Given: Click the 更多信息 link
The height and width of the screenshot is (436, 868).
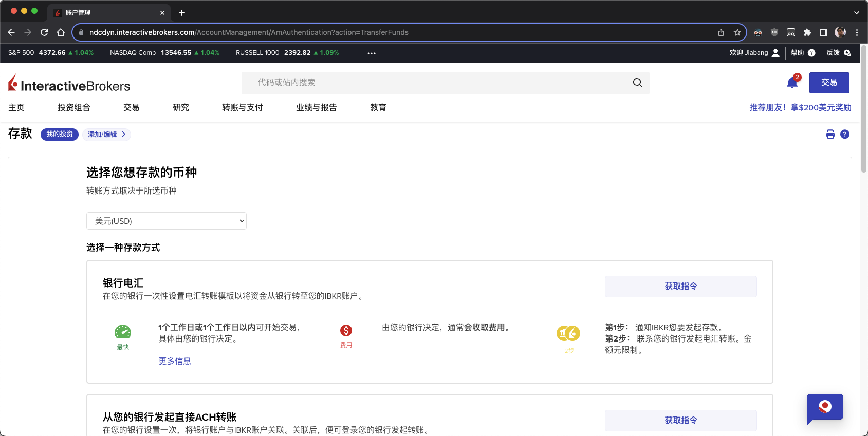Looking at the screenshot, I should tap(175, 361).
